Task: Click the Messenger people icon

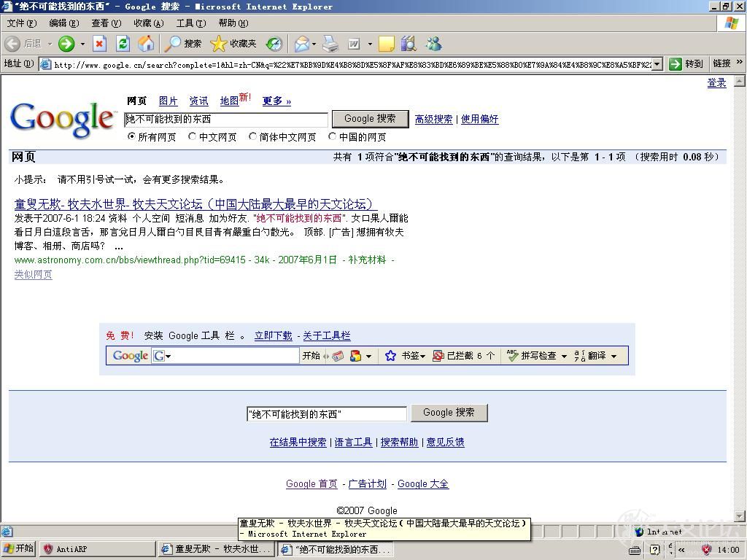Action: 434,44
